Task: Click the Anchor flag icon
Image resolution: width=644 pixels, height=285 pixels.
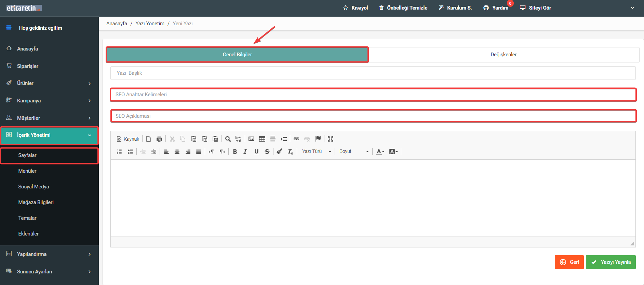Action: click(318, 139)
